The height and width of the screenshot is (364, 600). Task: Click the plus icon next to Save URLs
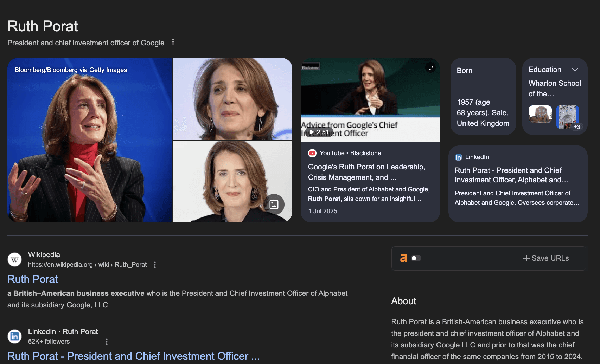click(526, 258)
